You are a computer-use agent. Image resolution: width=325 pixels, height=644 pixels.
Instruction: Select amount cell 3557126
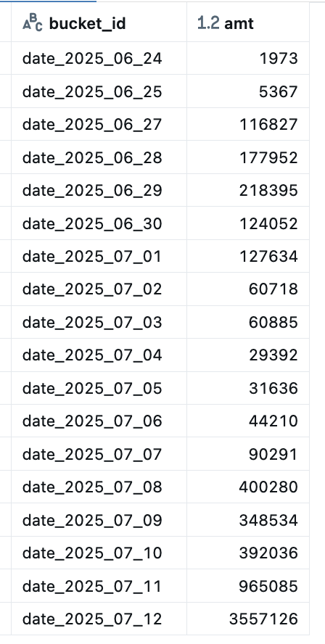click(x=248, y=619)
